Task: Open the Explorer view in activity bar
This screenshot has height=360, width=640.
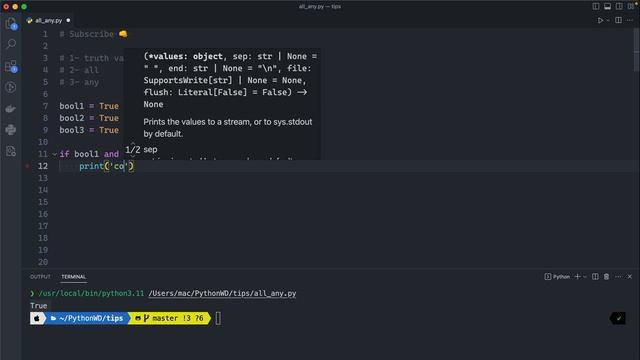Action: [x=11, y=24]
